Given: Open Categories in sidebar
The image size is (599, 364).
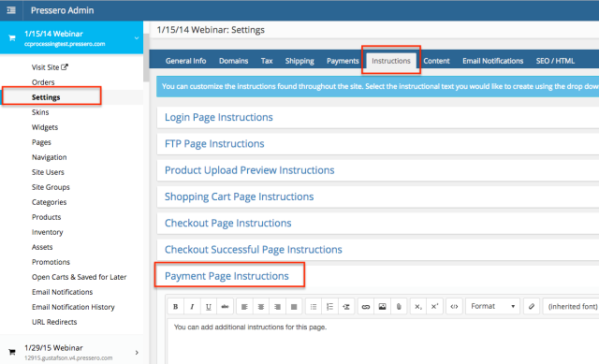Looking at the screenshot, I should coord(49,202).
